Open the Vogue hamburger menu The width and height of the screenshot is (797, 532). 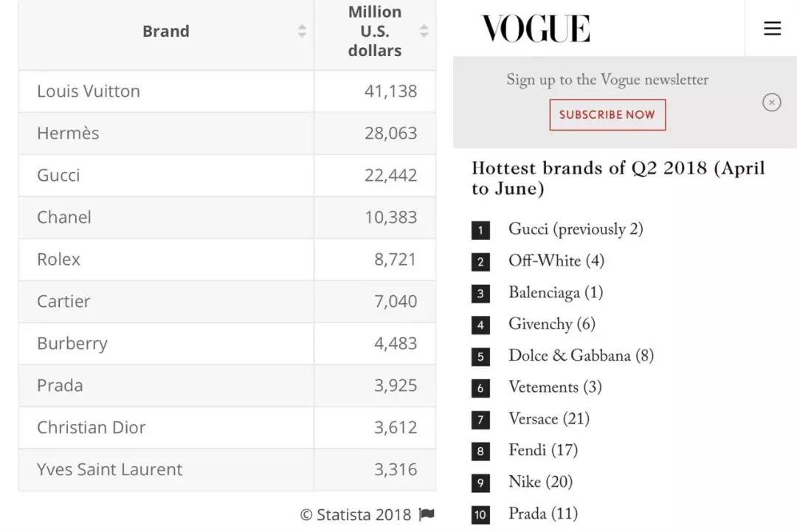click(772, 28)
